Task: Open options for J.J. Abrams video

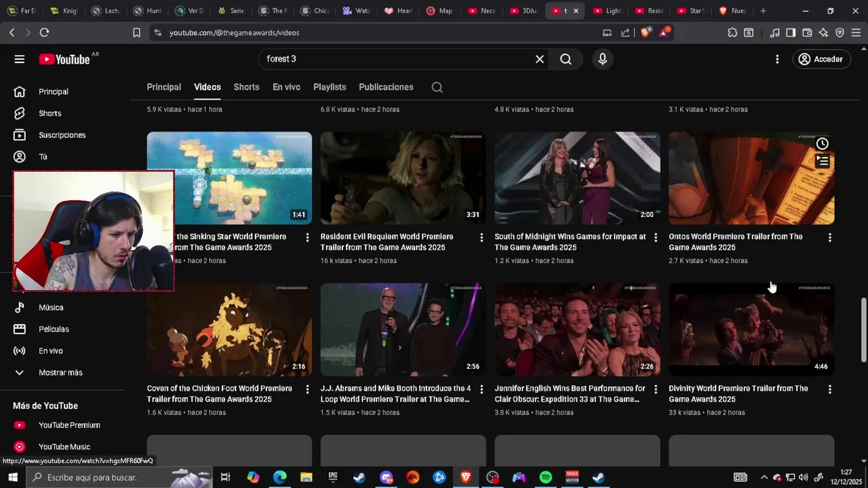Action: click(481, 389)
